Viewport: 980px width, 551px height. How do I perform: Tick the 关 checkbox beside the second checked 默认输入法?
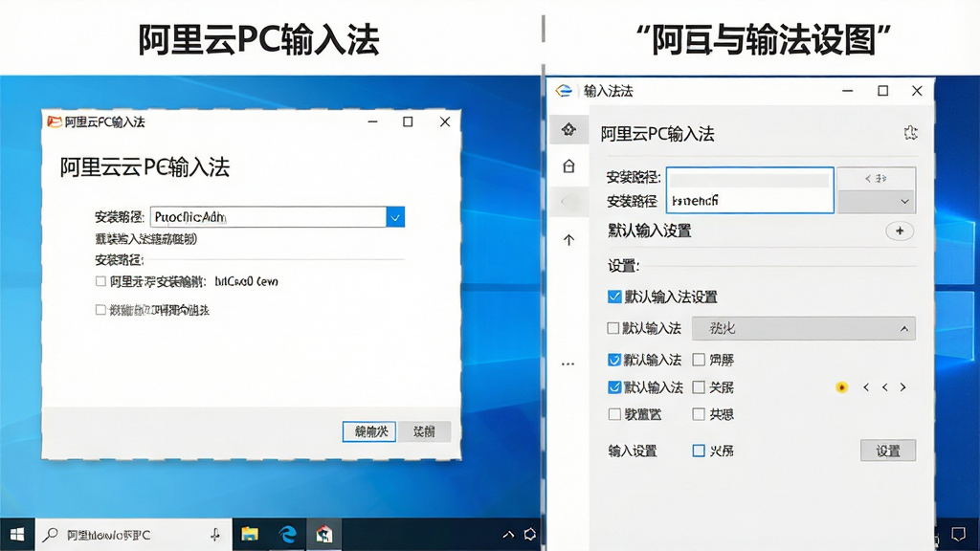click(699, 387)
